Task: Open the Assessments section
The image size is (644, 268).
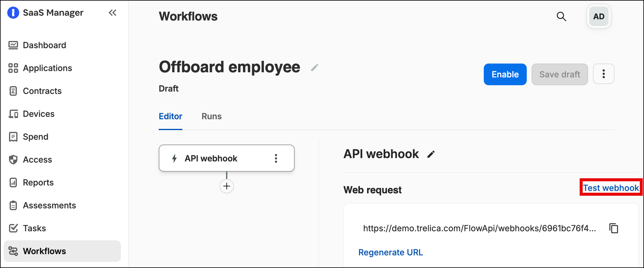Action: (50, 205)
